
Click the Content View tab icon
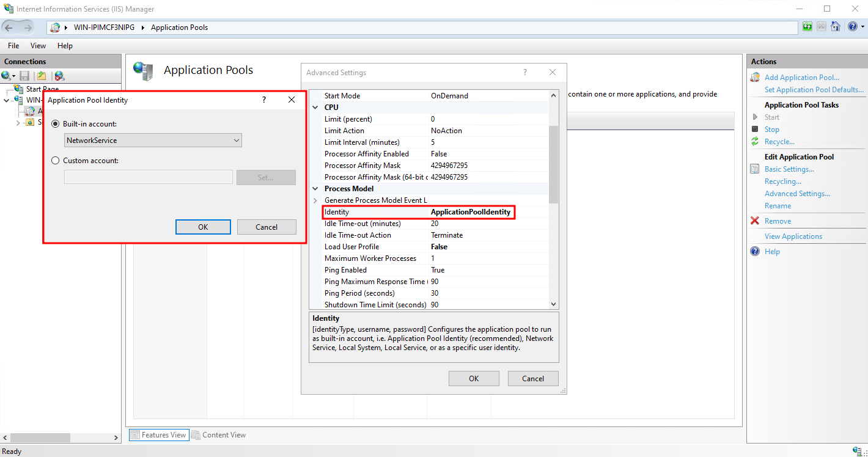click(196, 435)
